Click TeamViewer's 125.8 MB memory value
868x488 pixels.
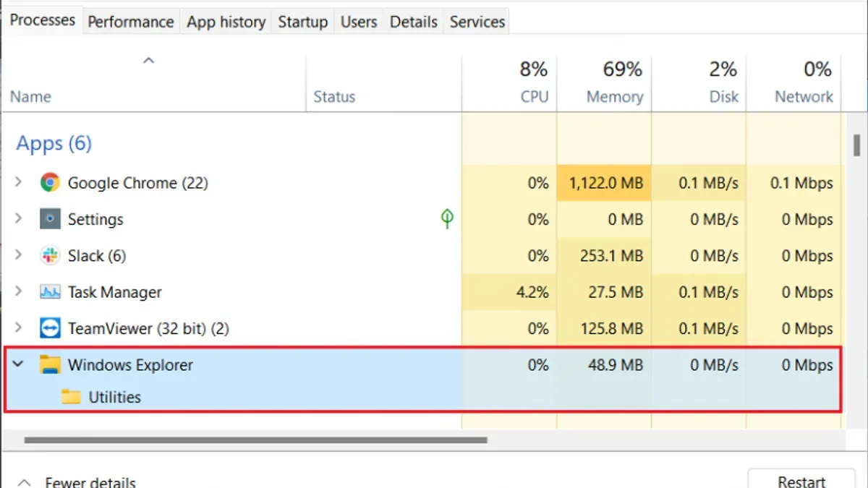(611, 329)
